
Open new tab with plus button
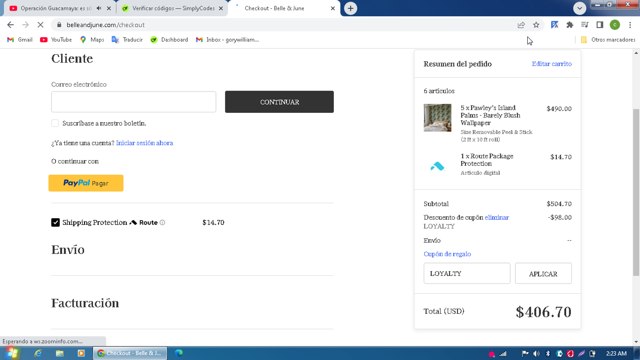[x=350, y=8]
